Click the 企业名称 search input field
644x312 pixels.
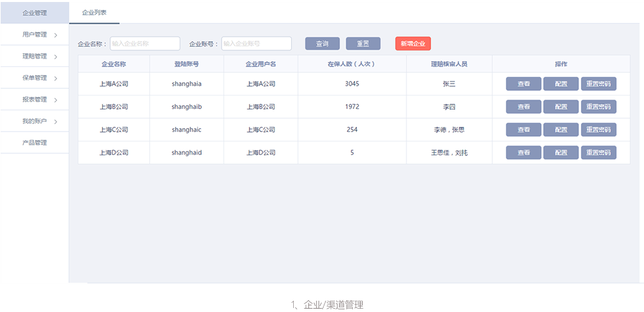tap(145, 44)
